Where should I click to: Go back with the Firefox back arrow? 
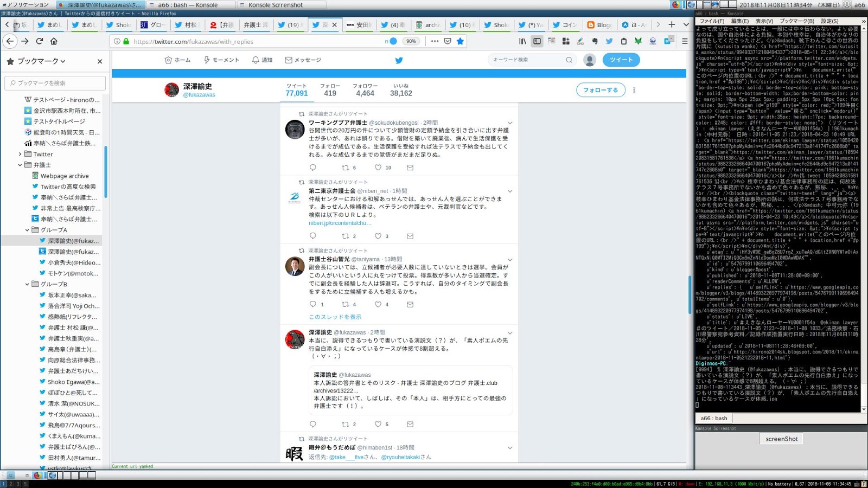click(10, 41)
